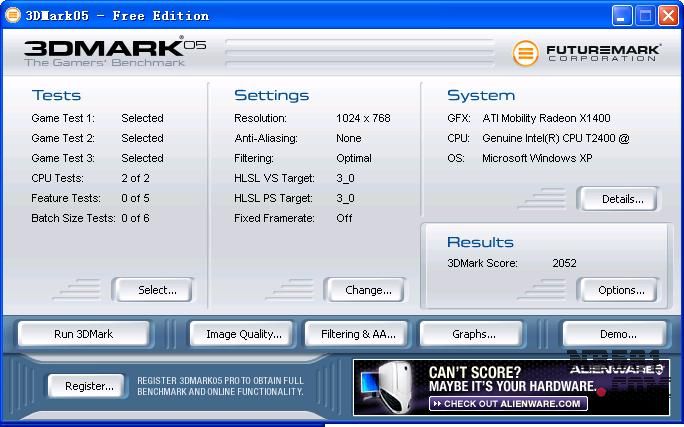Click the Futuremark orange logo icon
Screen dimensions: 684x427
(526, 53)
